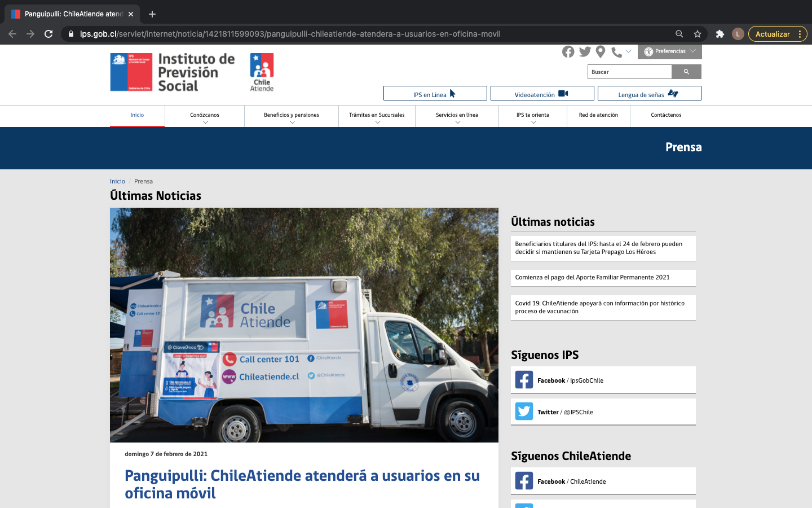Click the magnifier search submit button
The height and width of the screenshot is (508, 812).
point(687,72)
